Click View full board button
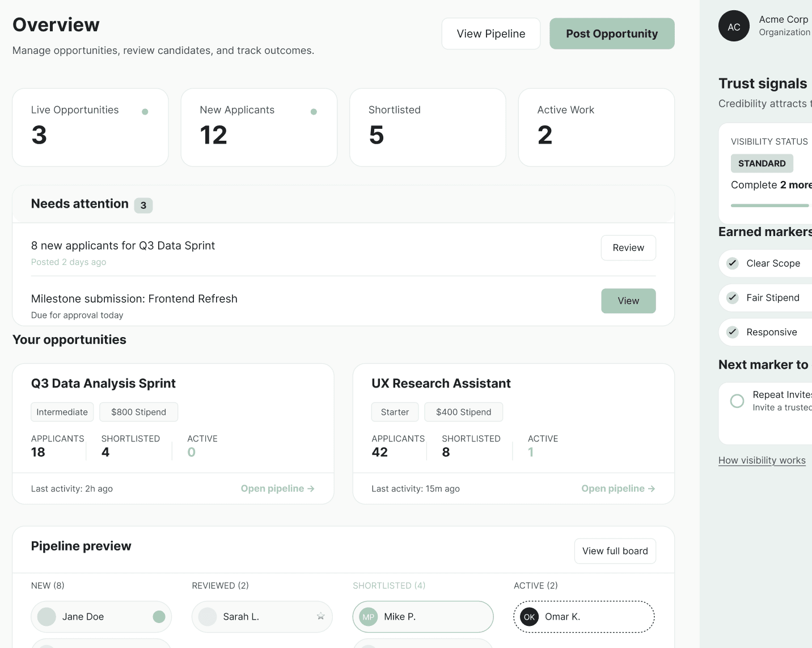Viewport: 812px width, 648px height. 615,551
